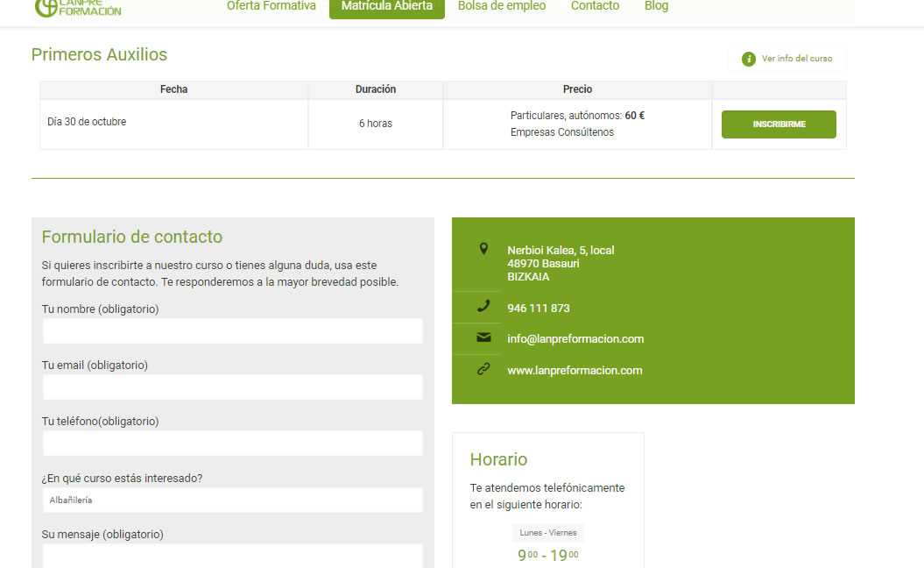Image resolution: width=924 pixels, height=568 pixels.
Task: Open the Blog section
Action: pos(656,6)
